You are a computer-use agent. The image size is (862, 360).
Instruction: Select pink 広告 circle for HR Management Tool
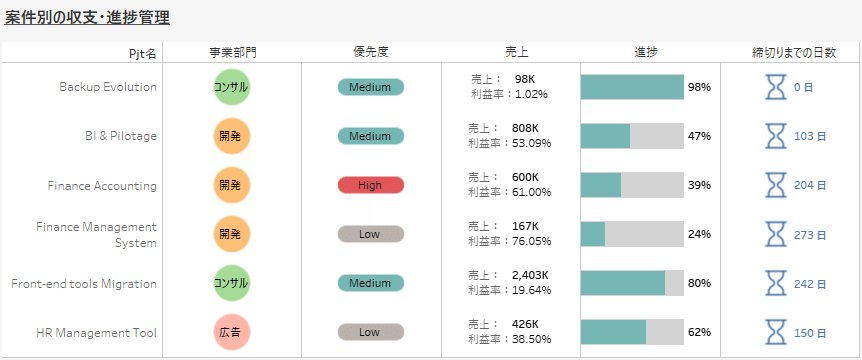coord(231,333)
